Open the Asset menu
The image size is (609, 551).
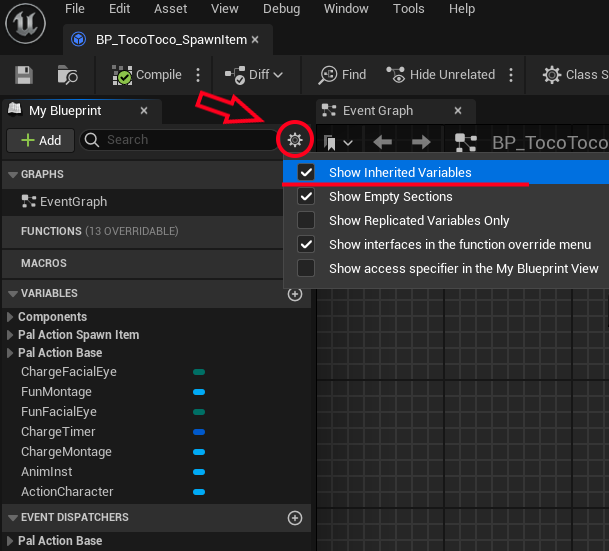click(171, 9)
